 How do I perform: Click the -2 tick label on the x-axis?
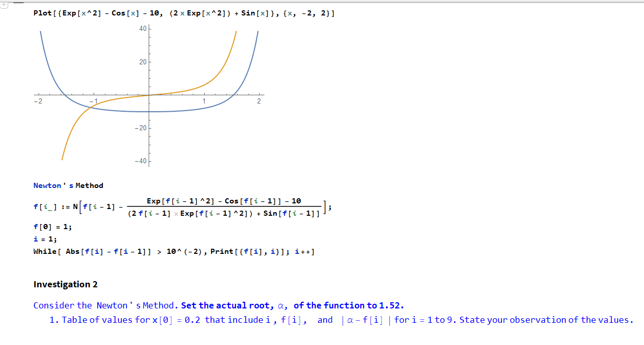point(38,101)
